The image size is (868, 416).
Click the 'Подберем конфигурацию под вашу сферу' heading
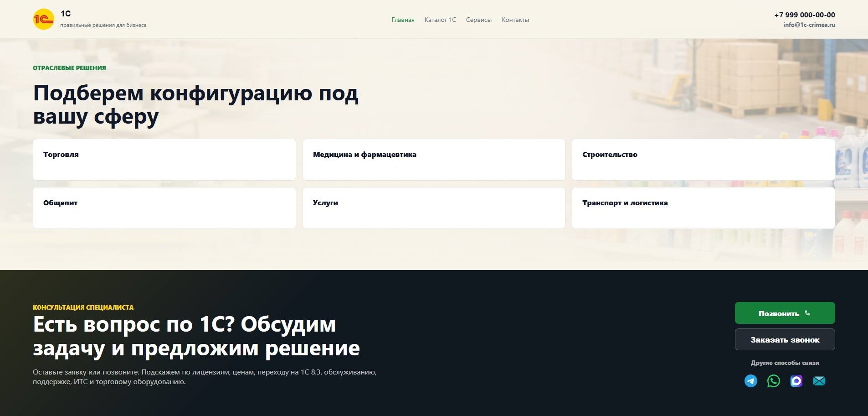tap(196, 104)
